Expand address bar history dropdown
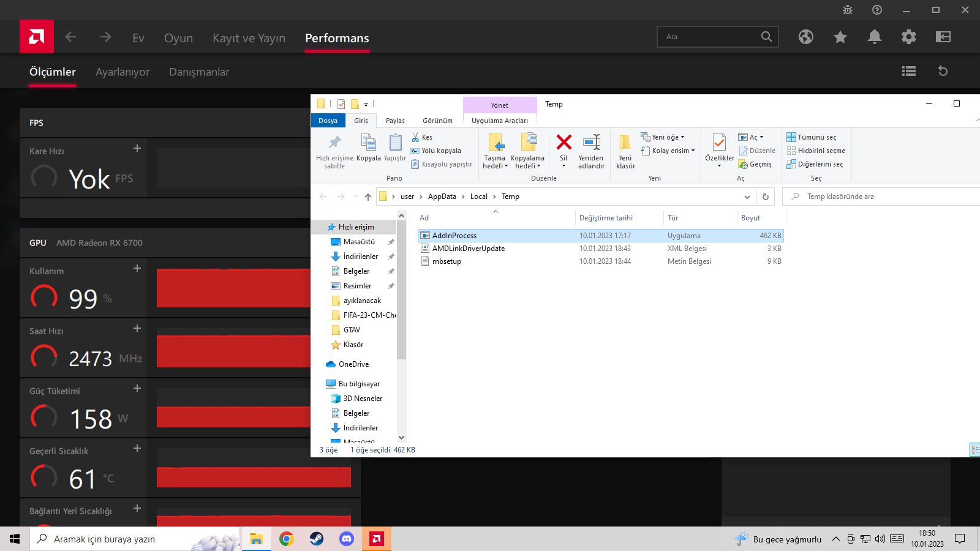 point(747,197)
